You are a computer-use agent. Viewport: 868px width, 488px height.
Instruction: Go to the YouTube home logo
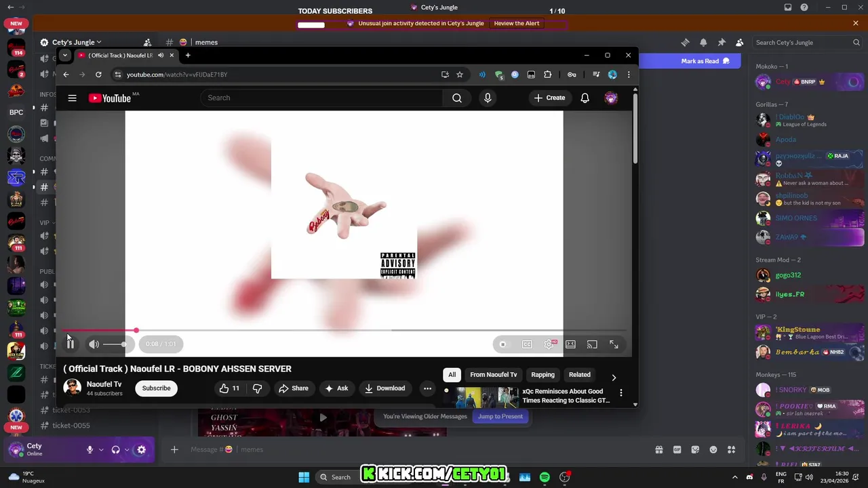click(x=110, y=98)
